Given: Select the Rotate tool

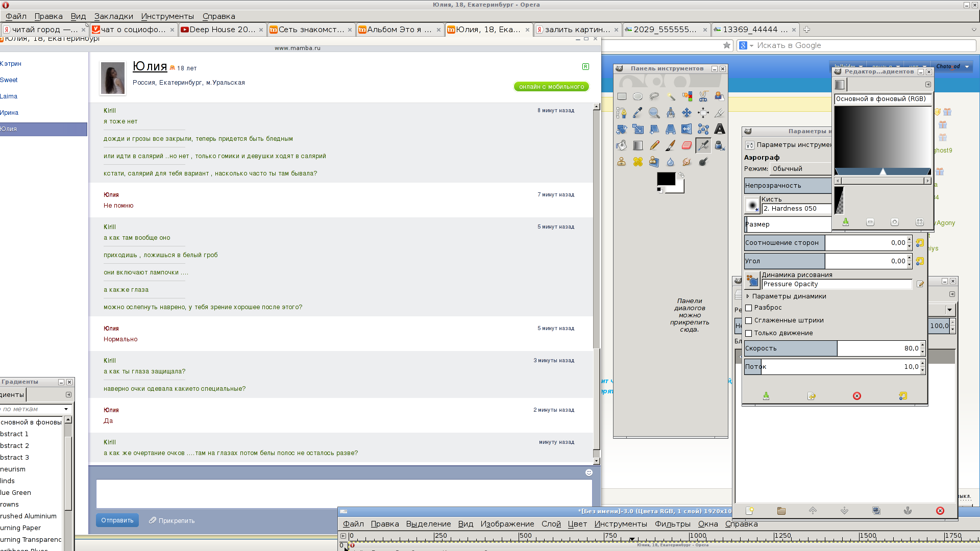Looking at the screenshot, I should [x=622, y=129].
